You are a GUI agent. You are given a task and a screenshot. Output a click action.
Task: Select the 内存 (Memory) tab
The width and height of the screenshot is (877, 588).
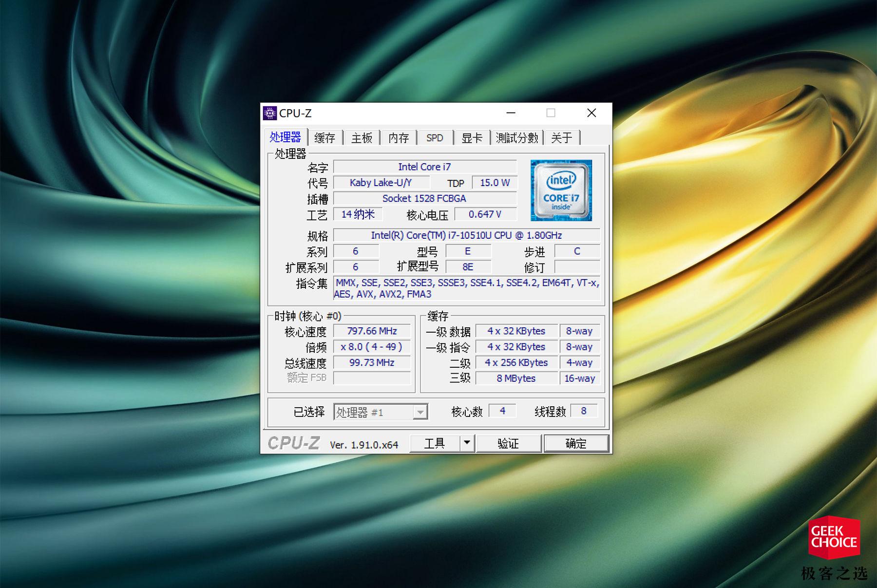tap(399, 138)
